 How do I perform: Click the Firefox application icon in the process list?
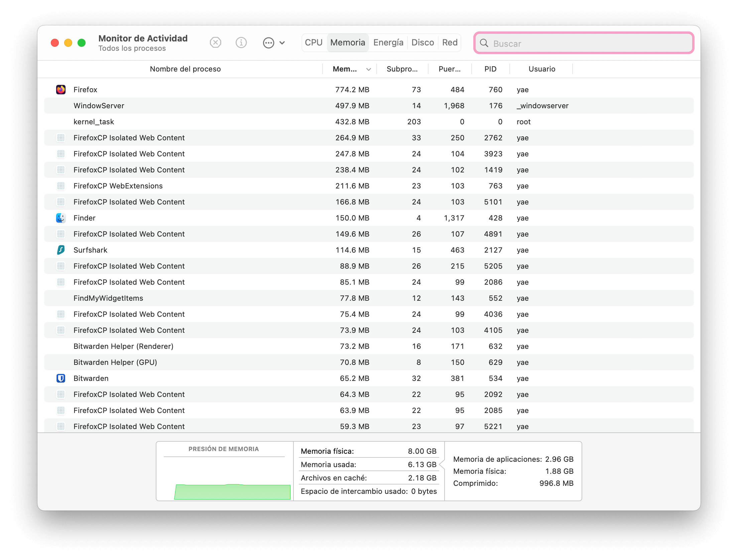point(61,89)
